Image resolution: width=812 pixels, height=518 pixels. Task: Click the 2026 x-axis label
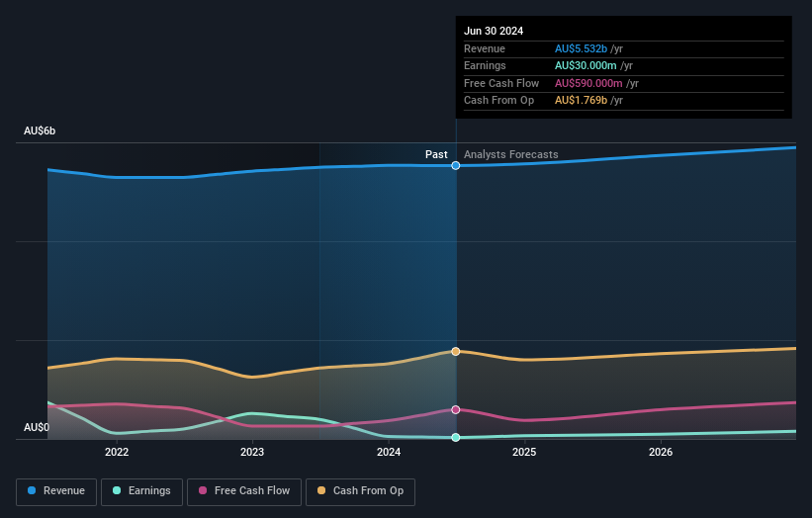(x=661, y=452)
